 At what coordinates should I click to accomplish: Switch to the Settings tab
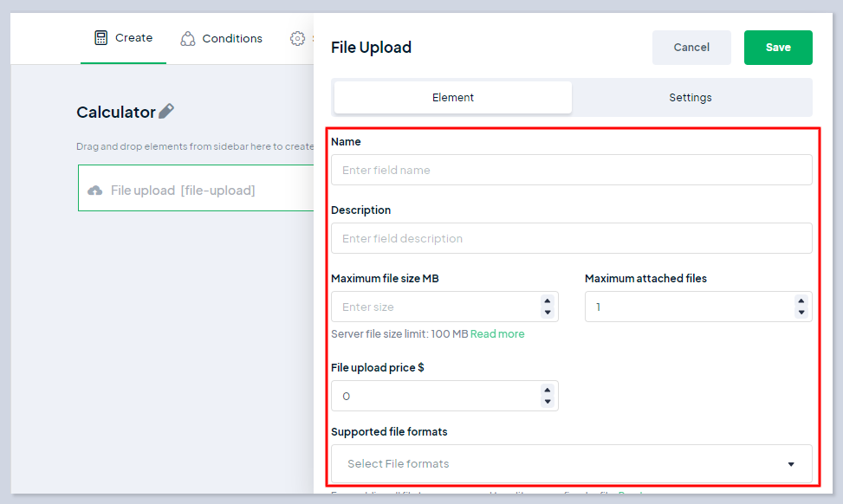691,98
